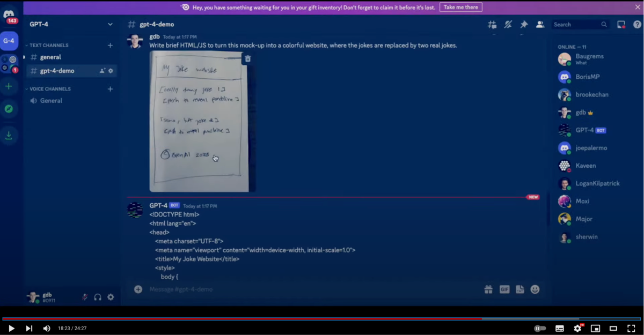Open Discord home direct messages icon
Screen dimensions: 644x335
point(9,14)
